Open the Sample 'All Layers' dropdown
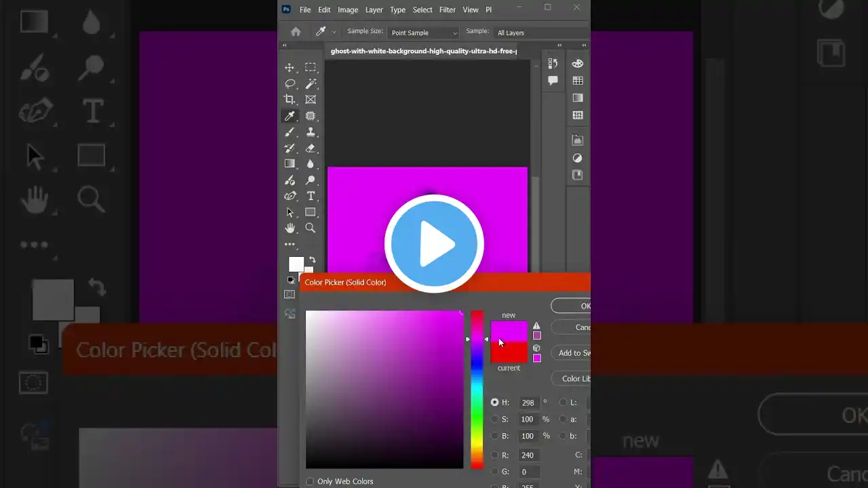This screenshot has width=868, height=488. [x=542, y=33]
